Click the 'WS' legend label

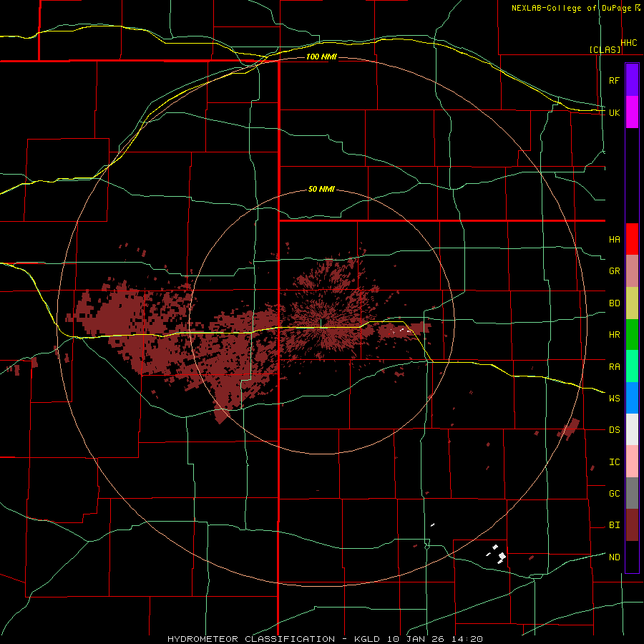tap(614, 399)
